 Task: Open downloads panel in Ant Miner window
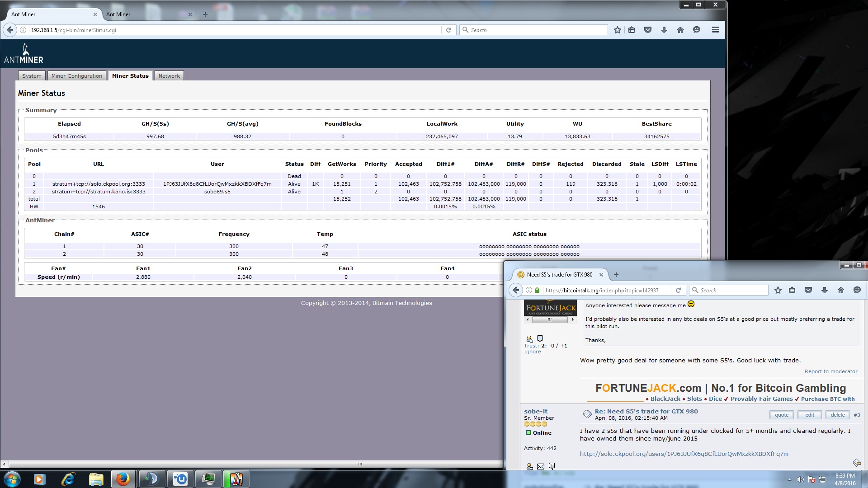pyautogui.click(x=664, y=30)
